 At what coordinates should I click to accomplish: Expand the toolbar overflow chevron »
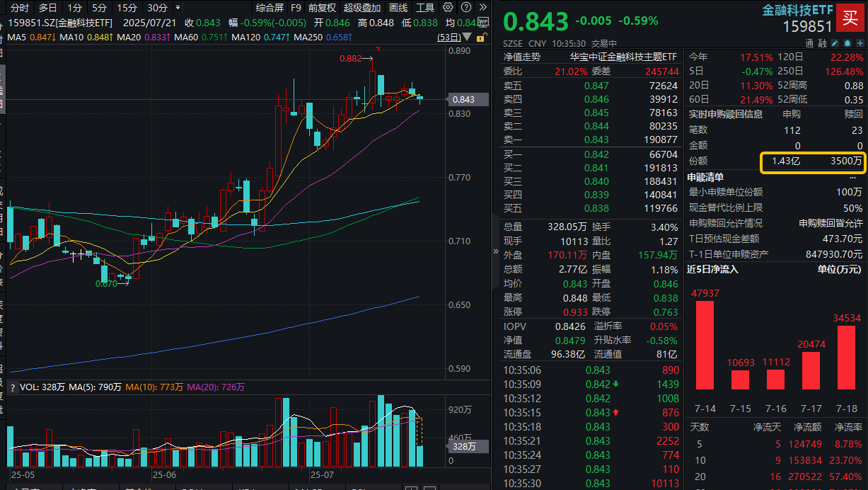click(484, 8)
